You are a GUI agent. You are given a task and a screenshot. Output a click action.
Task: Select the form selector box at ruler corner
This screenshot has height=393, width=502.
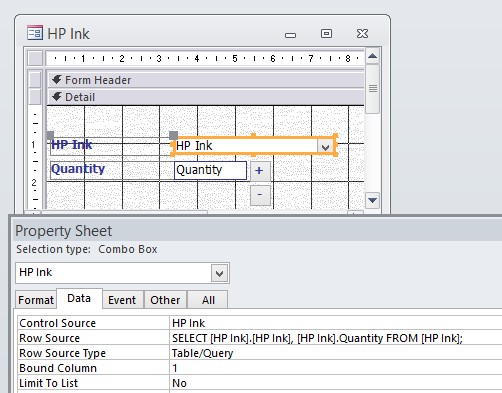click(x=35, y=58)
